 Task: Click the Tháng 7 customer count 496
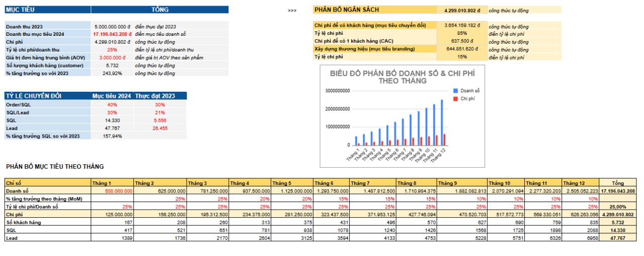coord(372,222)
